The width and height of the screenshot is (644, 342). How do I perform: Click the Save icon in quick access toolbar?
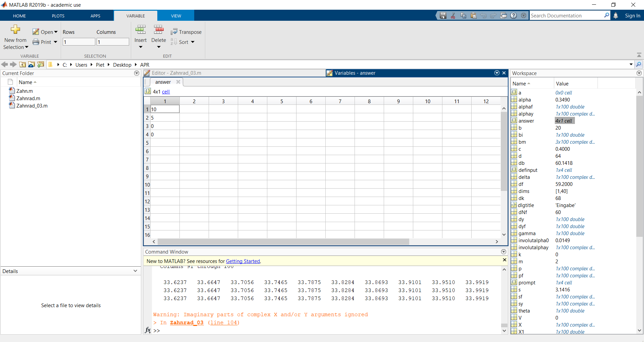443,16
